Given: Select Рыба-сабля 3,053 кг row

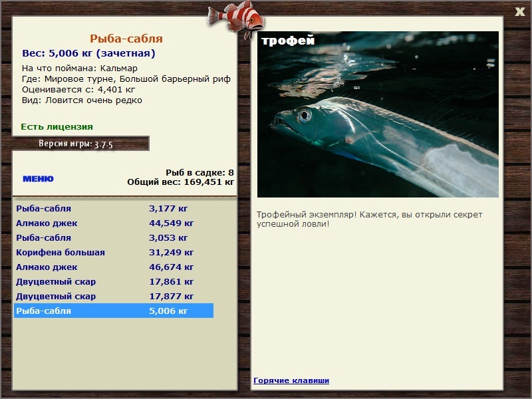Looking at the screenshot, I should click(114, 237).
